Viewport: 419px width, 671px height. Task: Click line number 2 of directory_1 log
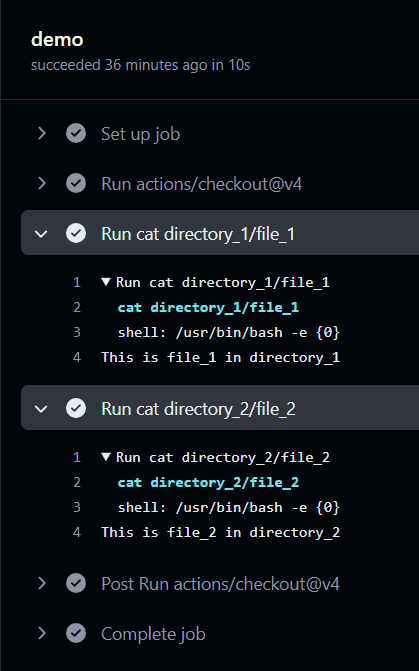pyautogui.click(x=77, y=307)
